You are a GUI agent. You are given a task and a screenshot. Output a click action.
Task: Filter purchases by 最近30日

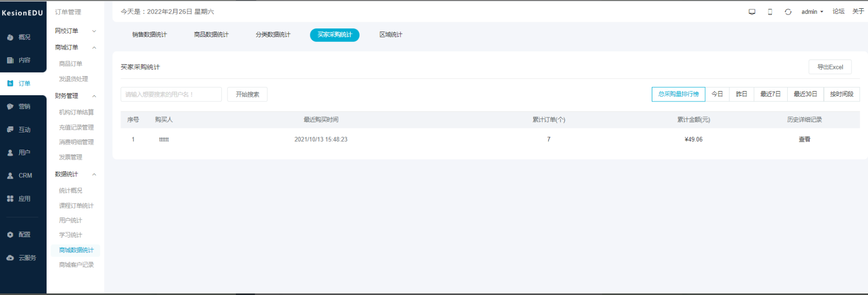(805, 94)
